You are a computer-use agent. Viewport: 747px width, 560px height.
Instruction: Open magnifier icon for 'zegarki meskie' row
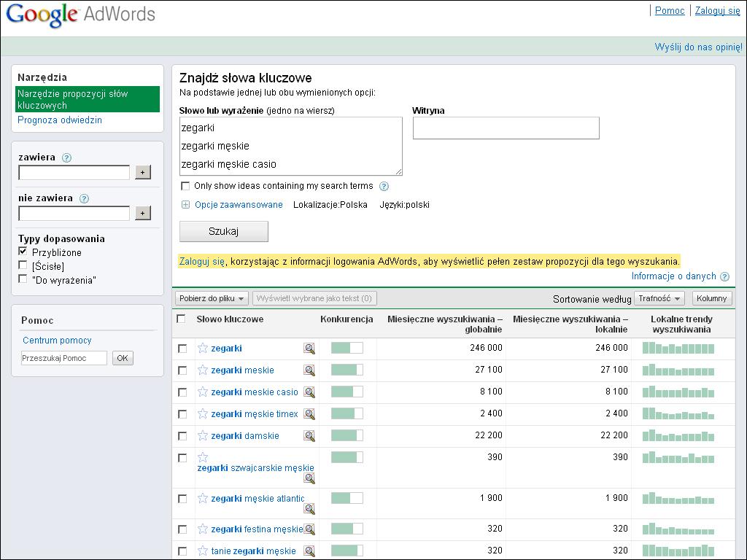click(x=309, y=370)
